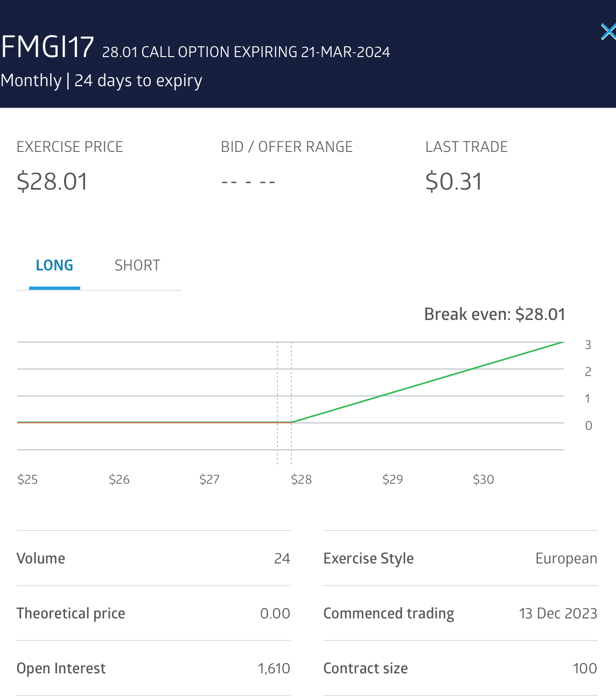The height and width of the screenshot is (696, 616).
Task: Click the green profit line on chart
Action: (x=428, y=382)
